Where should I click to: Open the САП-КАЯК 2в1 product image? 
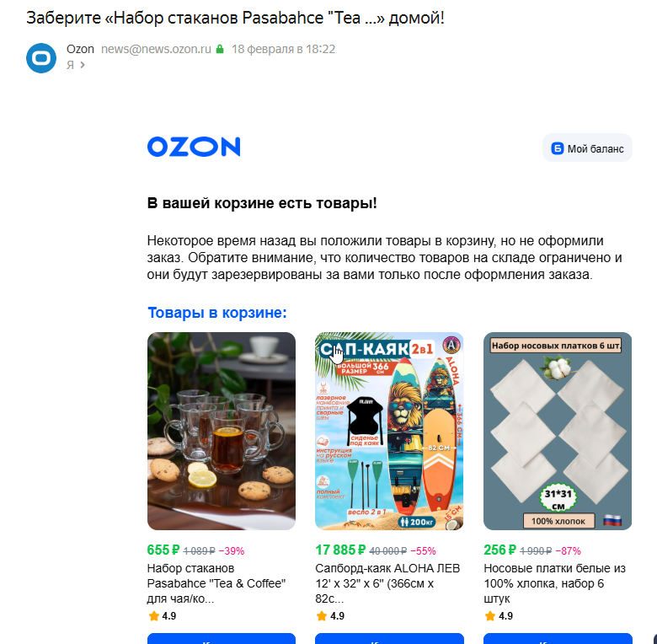point(389,431)
